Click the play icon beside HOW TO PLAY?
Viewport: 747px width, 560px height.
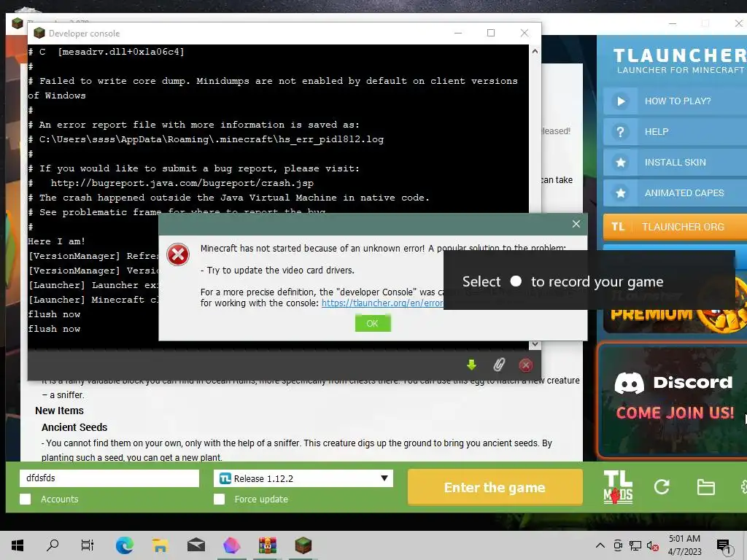click(x=621, y=101)
